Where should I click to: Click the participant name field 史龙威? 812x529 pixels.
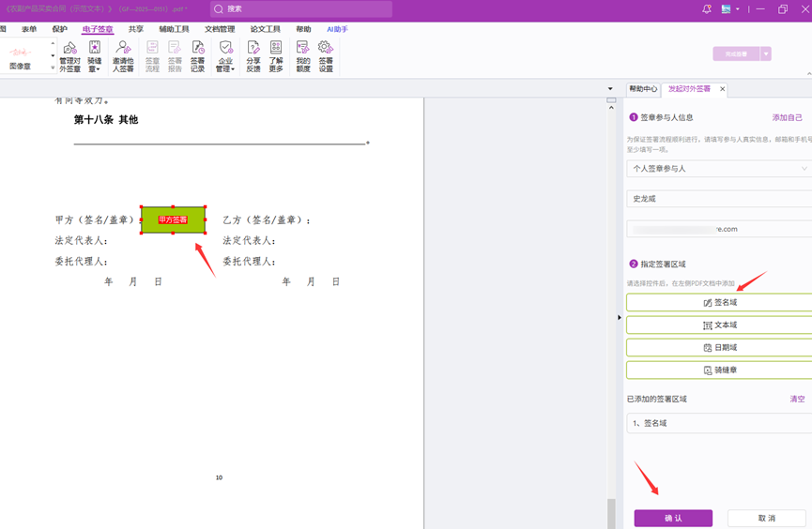coord(719,199)
